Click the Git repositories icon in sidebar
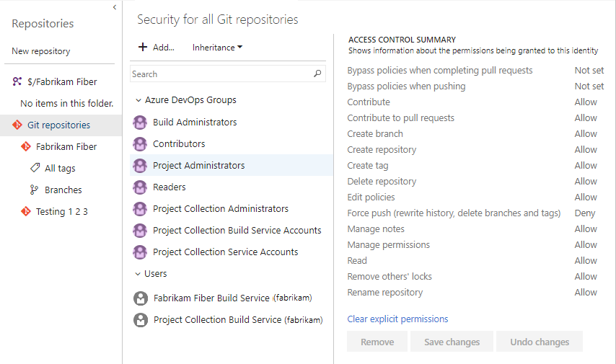 [x=18, y=125]
